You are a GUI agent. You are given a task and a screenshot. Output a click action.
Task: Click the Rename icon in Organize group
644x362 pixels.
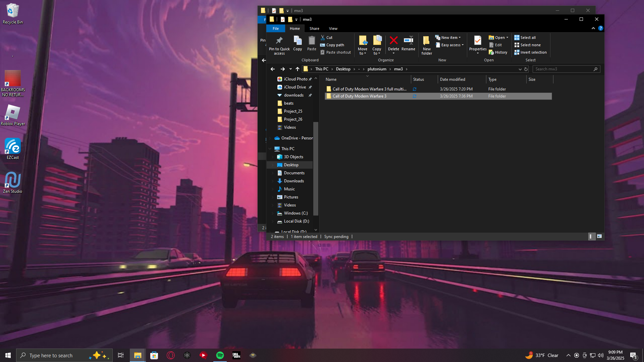(408, 41)
